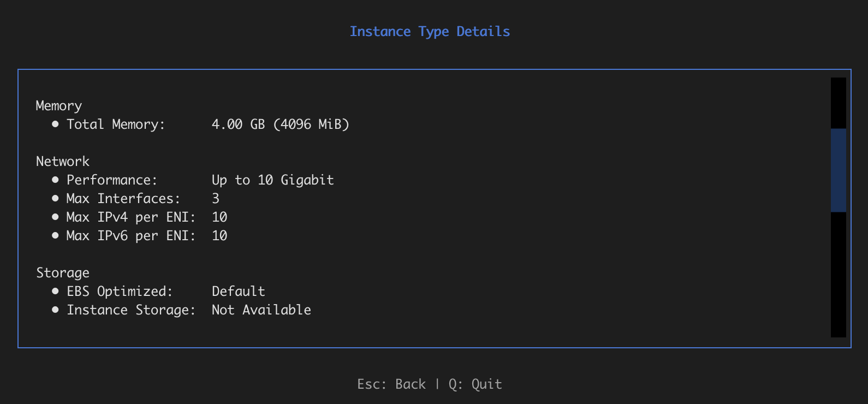Click the 'Esc: Back' hint

click(391, 384)
